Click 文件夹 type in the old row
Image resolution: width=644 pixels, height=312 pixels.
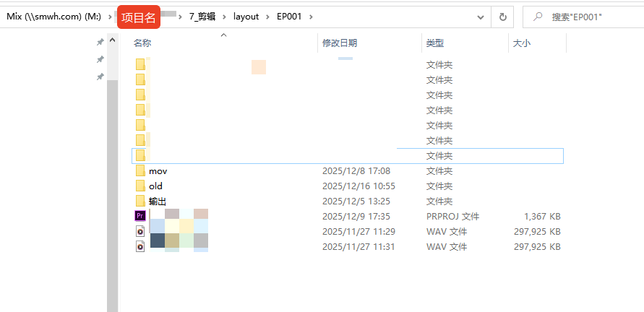439,186
